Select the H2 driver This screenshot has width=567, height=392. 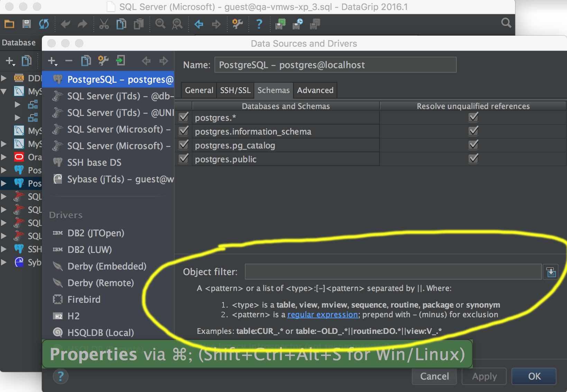coord(108,316)
